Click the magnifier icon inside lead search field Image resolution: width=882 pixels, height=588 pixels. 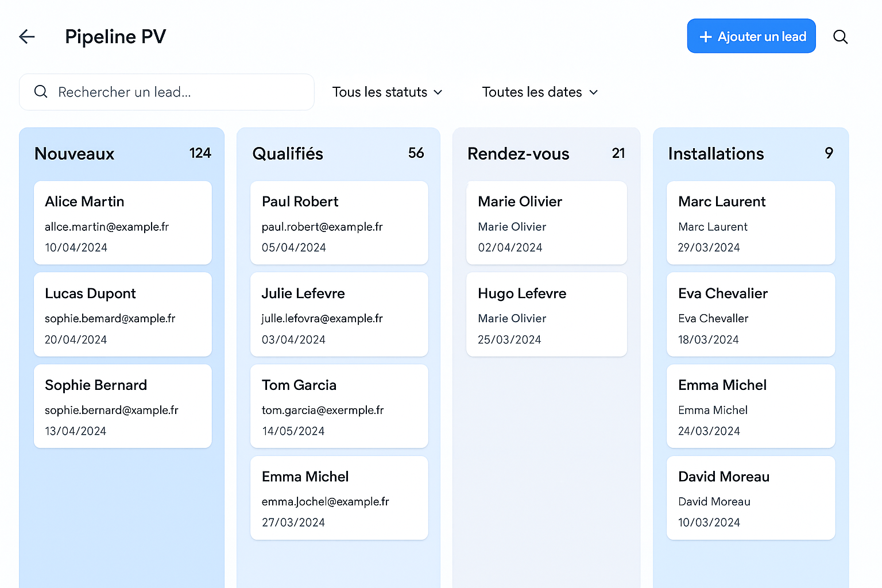click(x=41, y=92)
